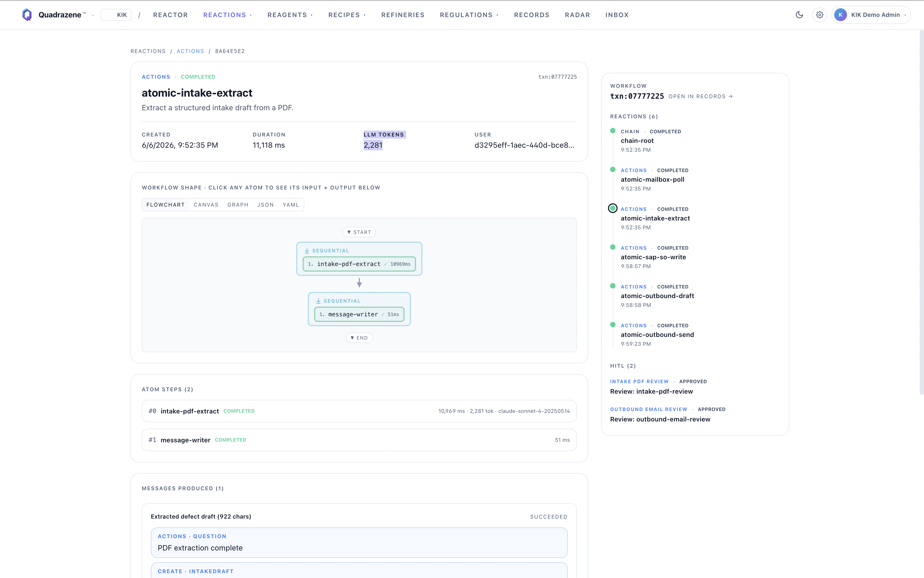This screenshot has width=924, height=578.
Task: Click the PDF extraction complete message card
Action: coord(359,542)
